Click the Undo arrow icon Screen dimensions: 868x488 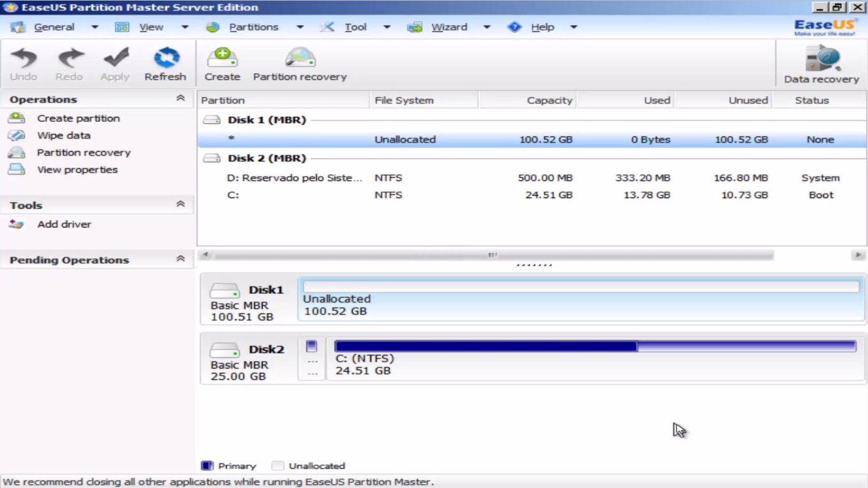pyautogui.click(x=24, y=58)
